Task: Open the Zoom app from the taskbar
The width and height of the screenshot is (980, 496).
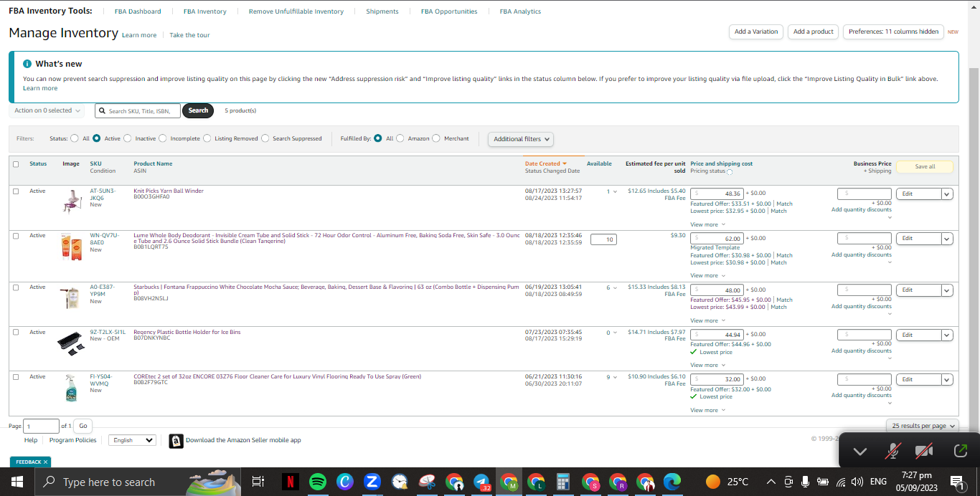Action: point(372,482)
